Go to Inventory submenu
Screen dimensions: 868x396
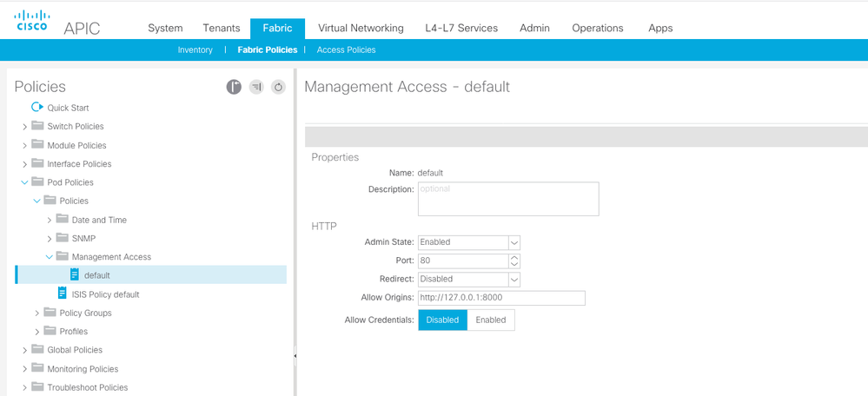tap(195, 49)
